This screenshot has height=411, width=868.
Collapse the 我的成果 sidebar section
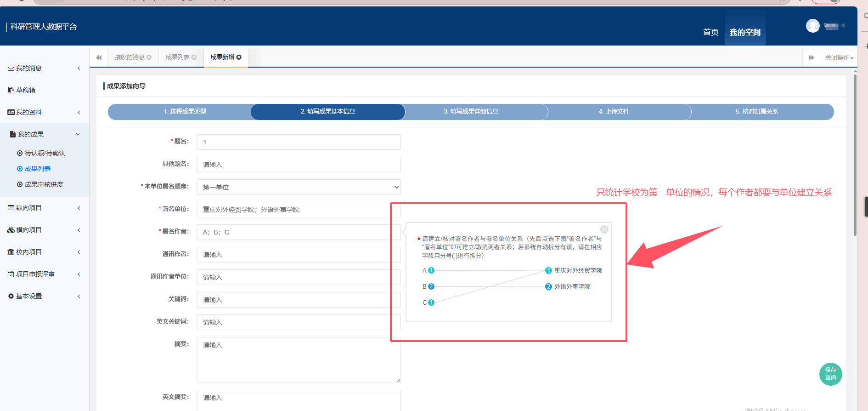(45, 134)
